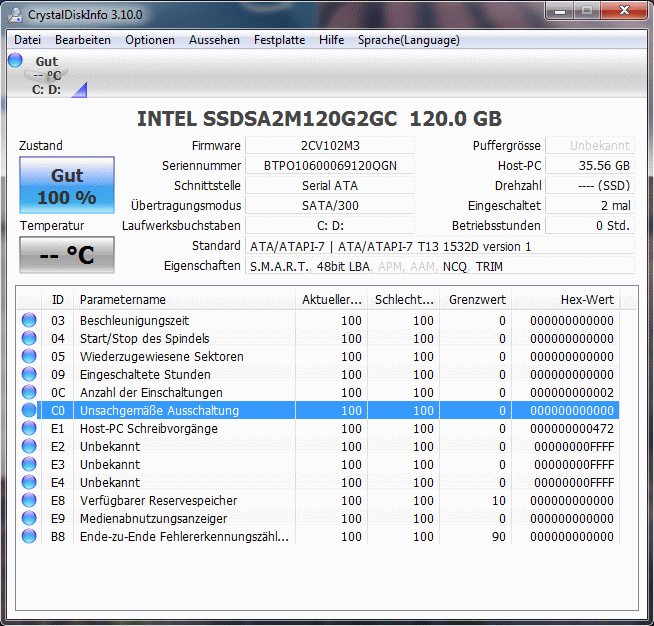Click Grenzwert 10 in the E8 row
654x626 pixels.
pyautogui.click(x=499, y=500)
